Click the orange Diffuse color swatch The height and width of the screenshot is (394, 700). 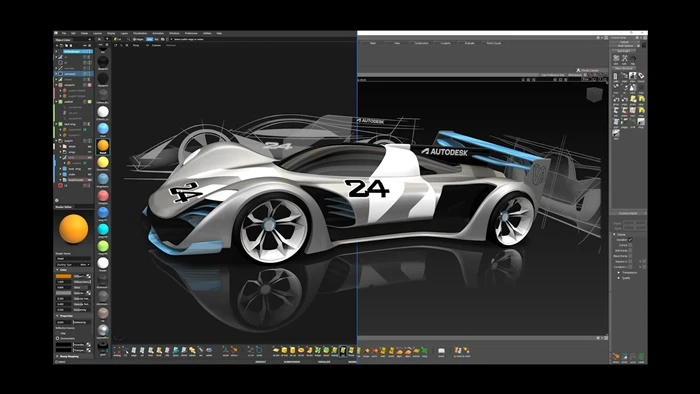click(x=63, y=276)
